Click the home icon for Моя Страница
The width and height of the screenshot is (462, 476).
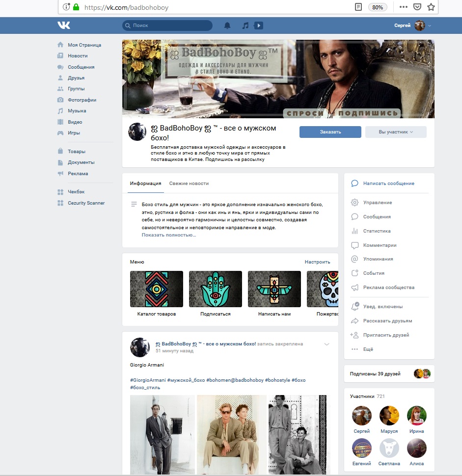point(60,45)
